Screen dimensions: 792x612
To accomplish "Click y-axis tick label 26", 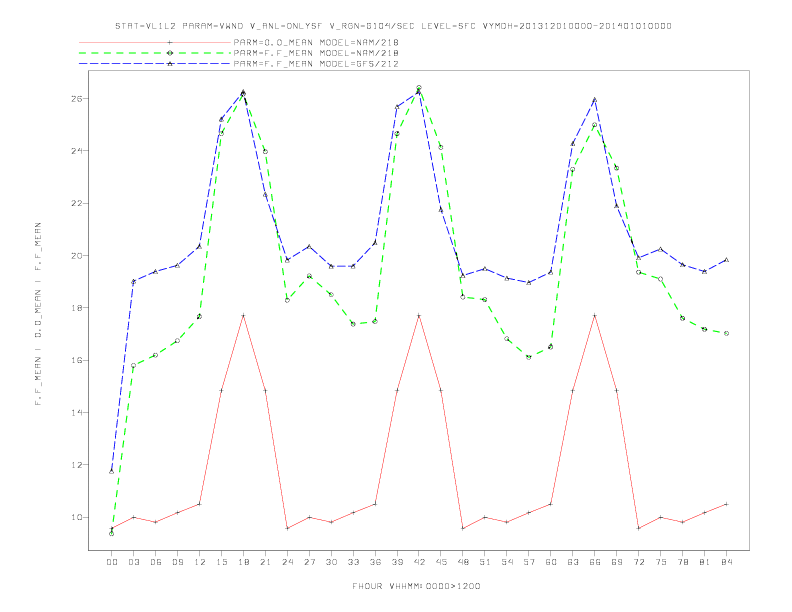I will [77, 98].
